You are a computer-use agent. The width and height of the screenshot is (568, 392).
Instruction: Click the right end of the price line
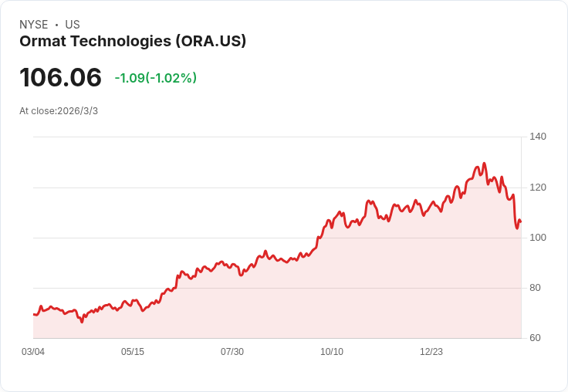coord(520,222)
